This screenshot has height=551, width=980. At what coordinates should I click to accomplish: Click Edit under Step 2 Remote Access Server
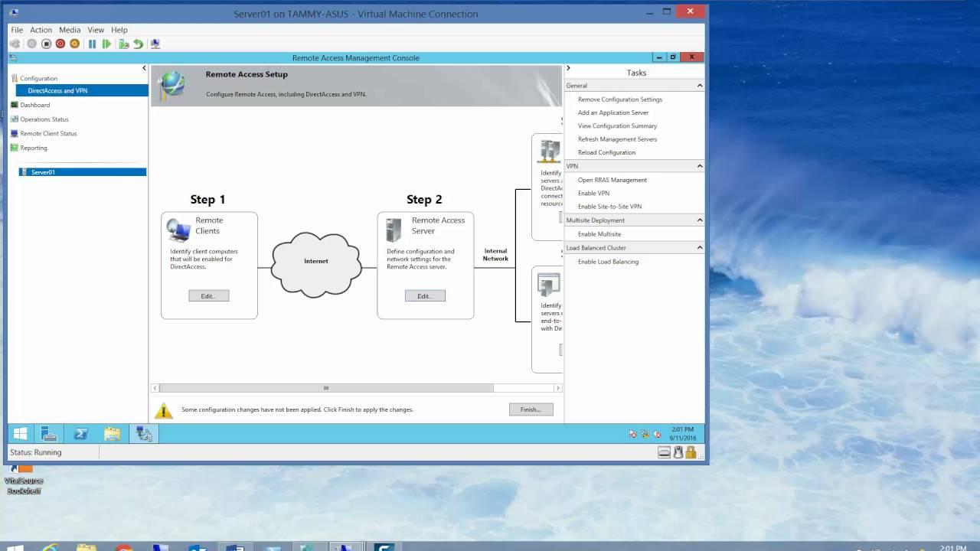[x=425, y=295]
